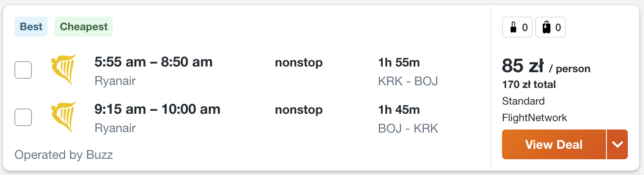Click the outbound flight's nonstop label
The width and height of the screenshot is (644, 175).
click(298, 63)
